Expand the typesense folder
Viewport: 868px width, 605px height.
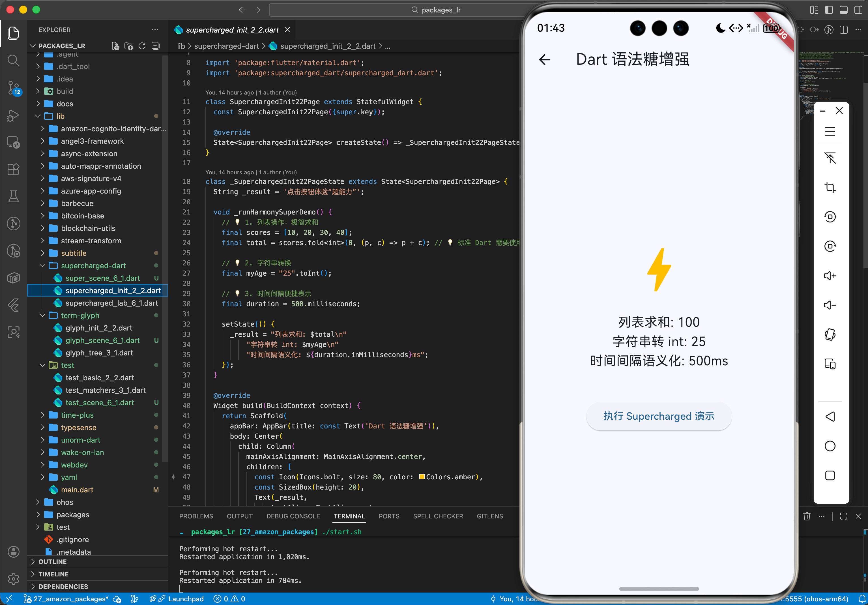point(78,427)
